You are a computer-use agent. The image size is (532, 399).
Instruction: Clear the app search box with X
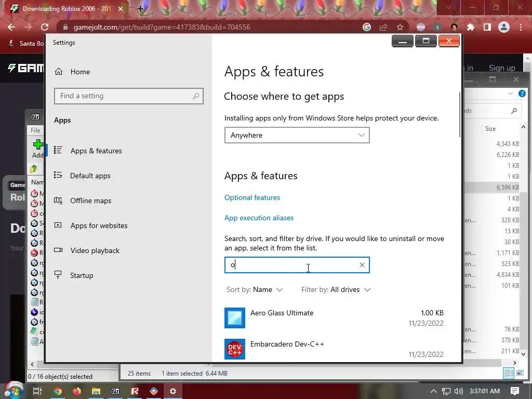[x=362, y=265]
